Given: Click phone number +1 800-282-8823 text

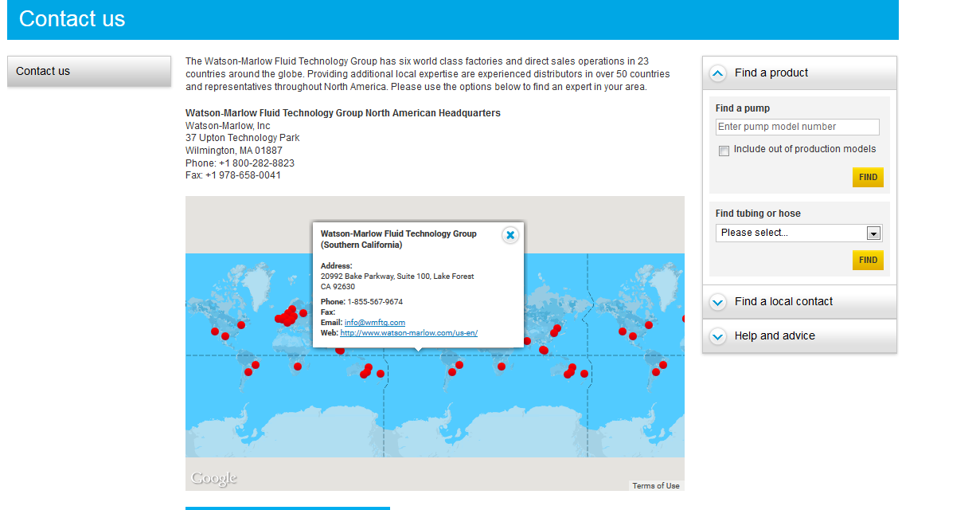Looking at the screenshot, I should click(256, 163).
